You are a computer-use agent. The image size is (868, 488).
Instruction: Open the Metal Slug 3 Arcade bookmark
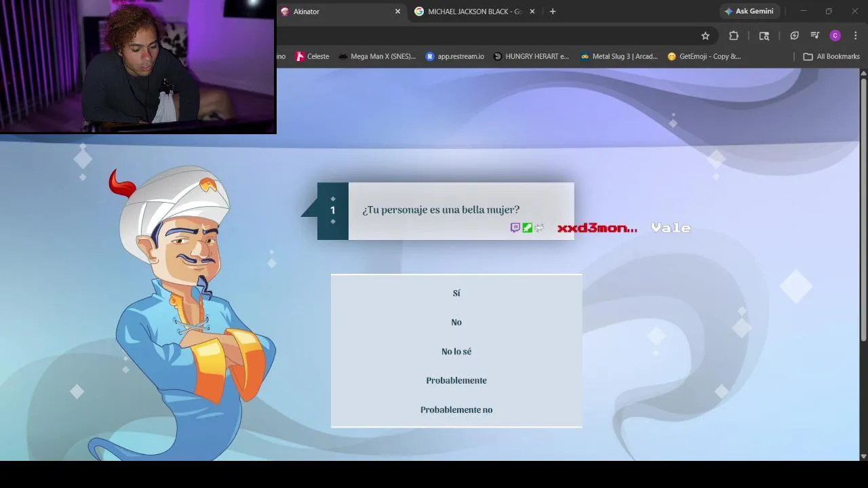619,56
